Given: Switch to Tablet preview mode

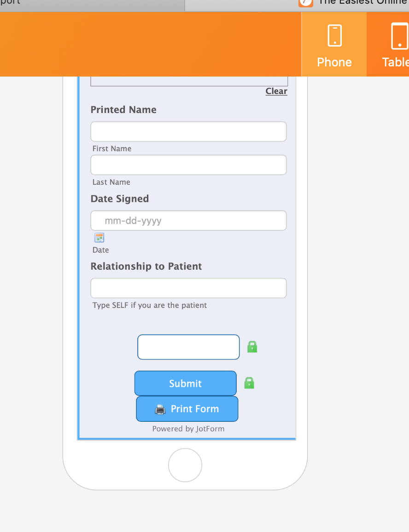Looking at the screenshot, I should click(396, 45).
